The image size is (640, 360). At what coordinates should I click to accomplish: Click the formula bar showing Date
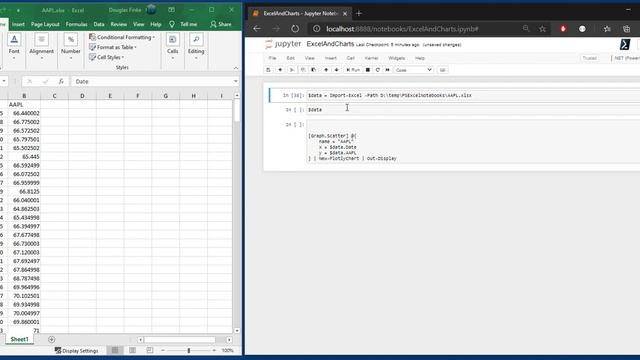(x=152, y=81)
